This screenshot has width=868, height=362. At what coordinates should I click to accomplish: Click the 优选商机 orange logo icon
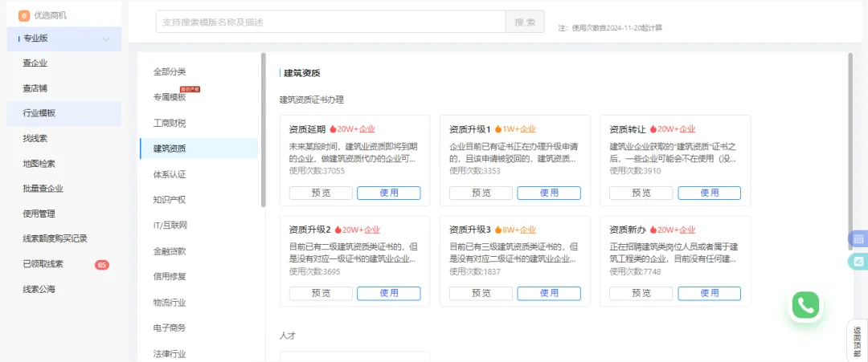pos(24,15)
